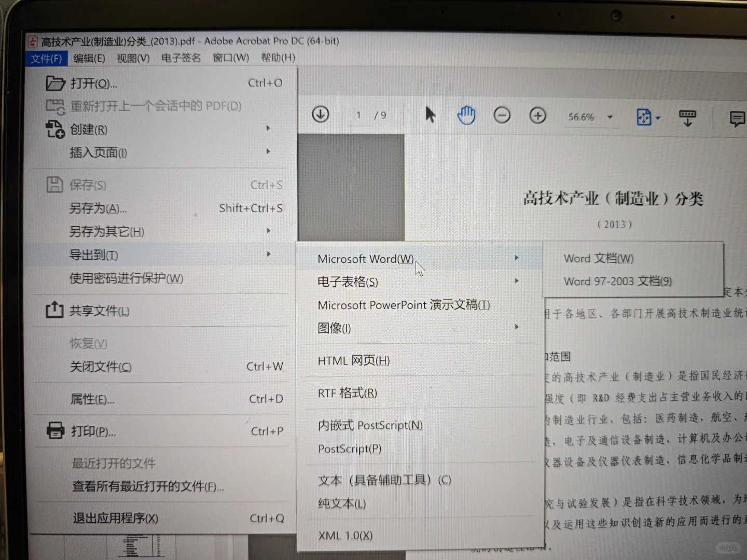747x560 pixels.
Task: Open the 电子签名 menu
Action: point(181,58)
